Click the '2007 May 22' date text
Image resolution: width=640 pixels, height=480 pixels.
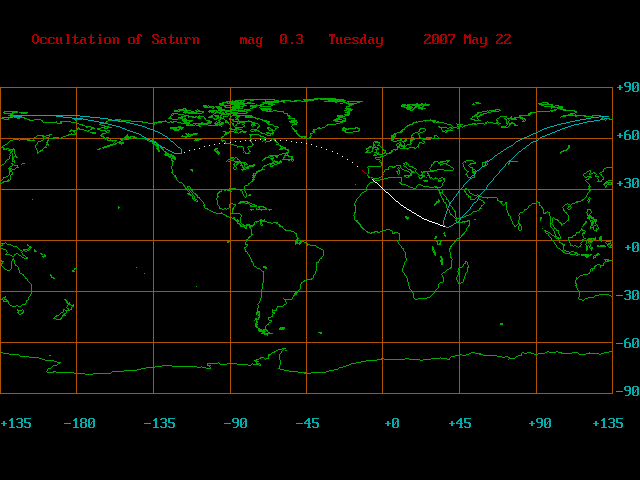467,40
